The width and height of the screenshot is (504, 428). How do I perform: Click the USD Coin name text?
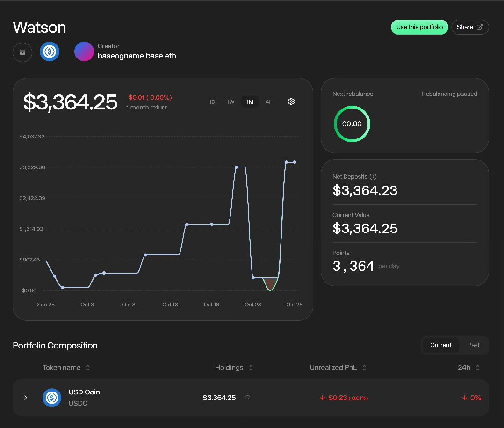pyautogui.click(x=84, y=392)
